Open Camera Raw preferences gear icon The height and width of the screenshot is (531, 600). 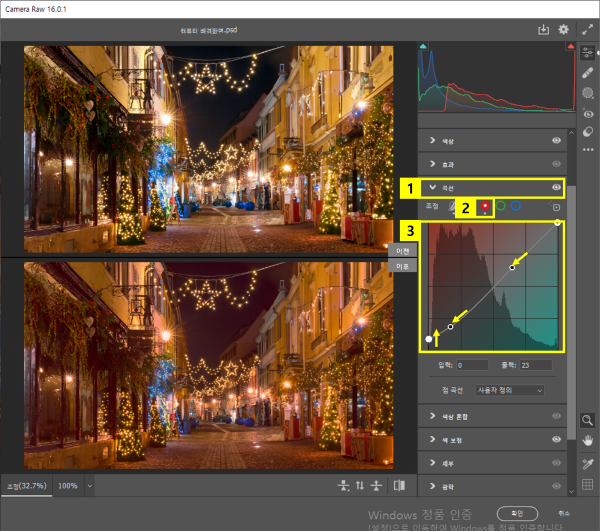(564, 31)
